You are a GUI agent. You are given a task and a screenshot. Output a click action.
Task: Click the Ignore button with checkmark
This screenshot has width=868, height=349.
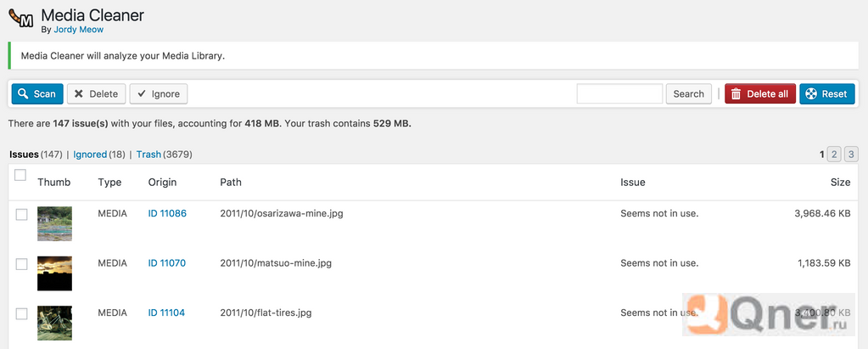click(159, 94)
